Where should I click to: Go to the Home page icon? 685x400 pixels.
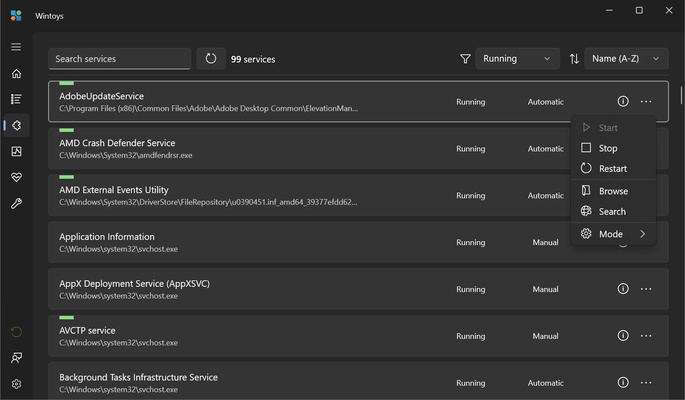(x=16, y=73)
